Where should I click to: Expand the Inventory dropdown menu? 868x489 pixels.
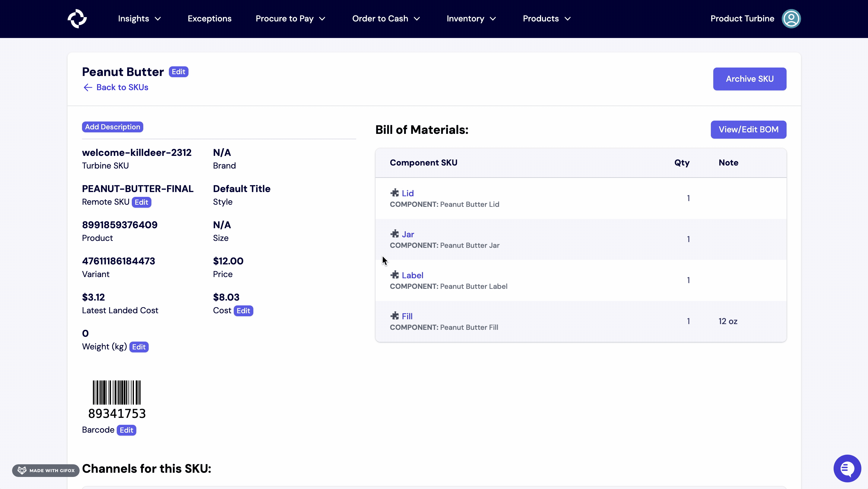[471, 18]
